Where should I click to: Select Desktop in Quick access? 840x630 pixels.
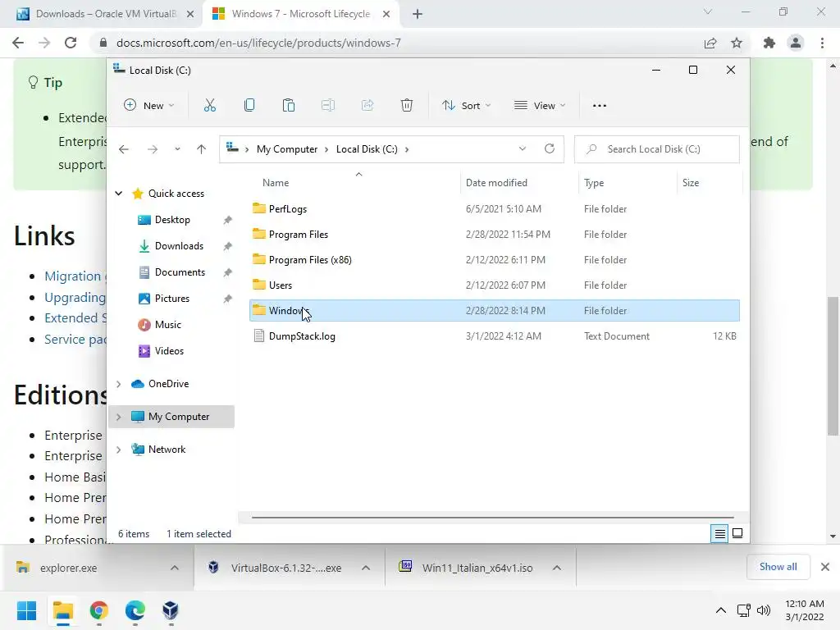click(172, 220)
